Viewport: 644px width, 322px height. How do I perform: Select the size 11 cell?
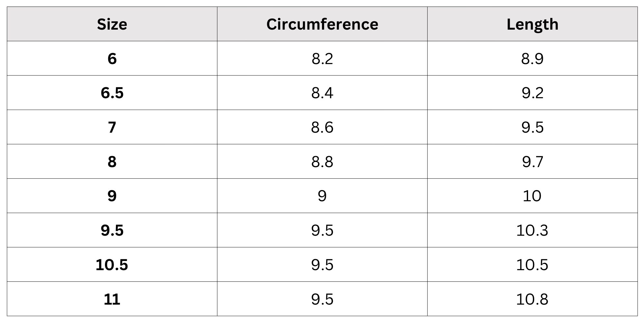(x=112, y=299)
